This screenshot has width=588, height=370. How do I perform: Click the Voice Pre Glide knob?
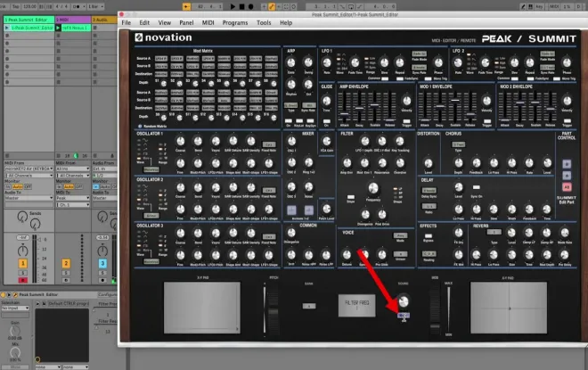point(381,255)
